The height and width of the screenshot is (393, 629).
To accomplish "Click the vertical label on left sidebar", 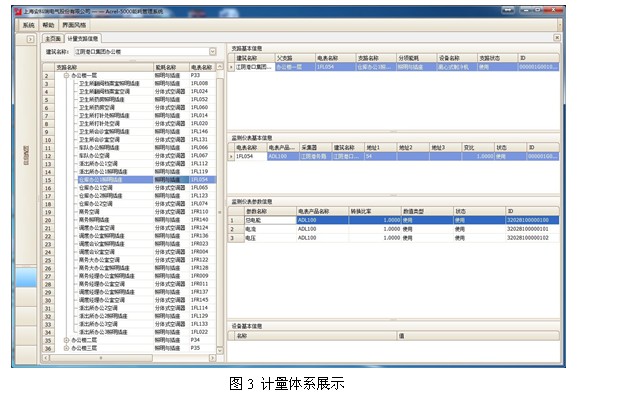I will pyautogui.click(x=26, y=155).
